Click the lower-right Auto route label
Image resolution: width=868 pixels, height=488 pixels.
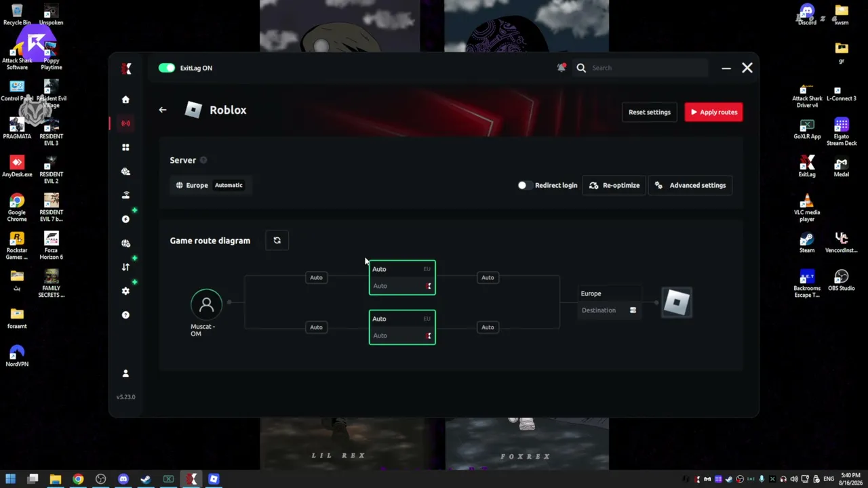(488, 327)
